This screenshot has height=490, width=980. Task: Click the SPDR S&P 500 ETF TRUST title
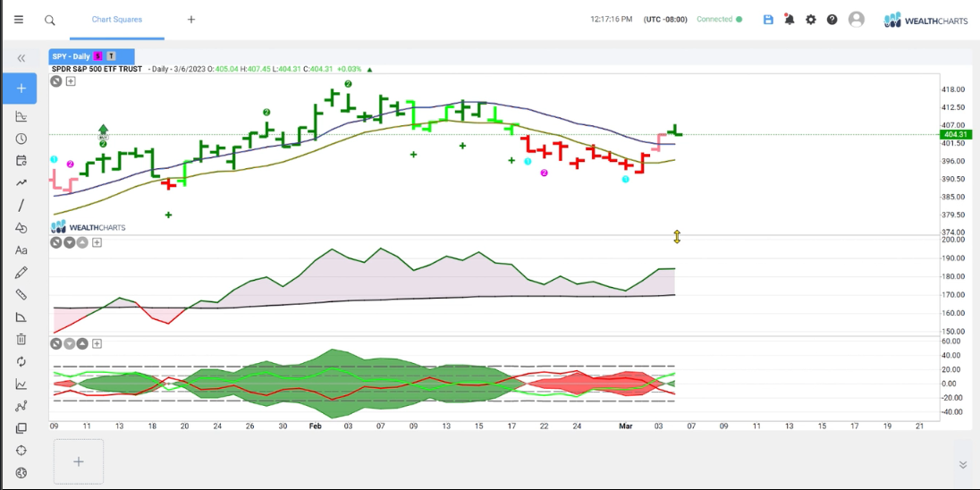tap(97, 69)
